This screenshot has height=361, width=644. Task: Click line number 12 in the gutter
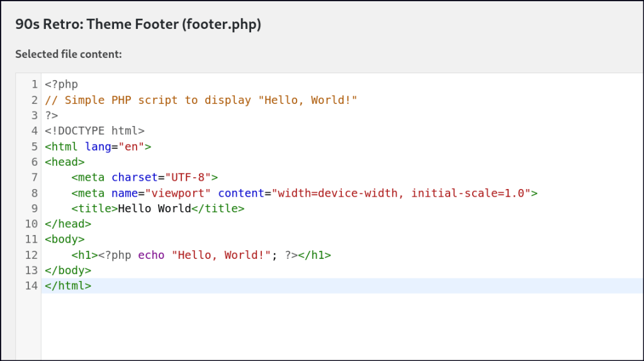click(31, 255)
